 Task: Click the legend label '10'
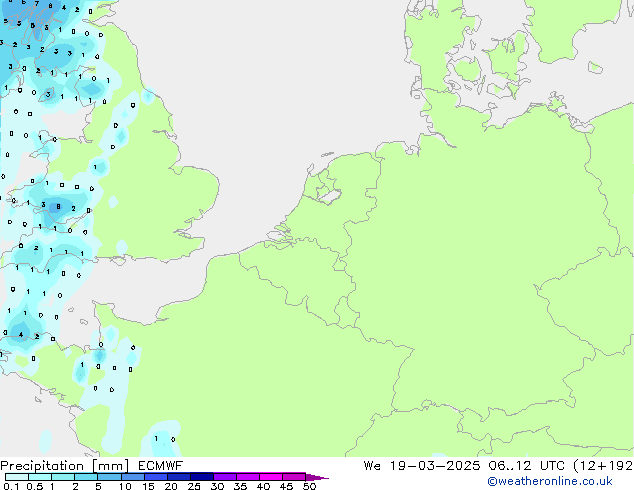pos(125,486)
